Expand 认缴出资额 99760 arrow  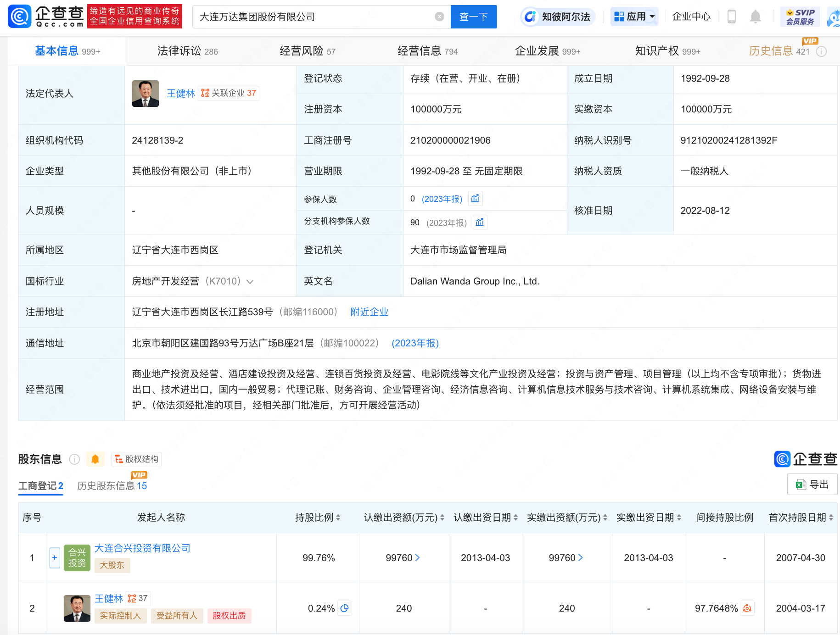(417, 558)
